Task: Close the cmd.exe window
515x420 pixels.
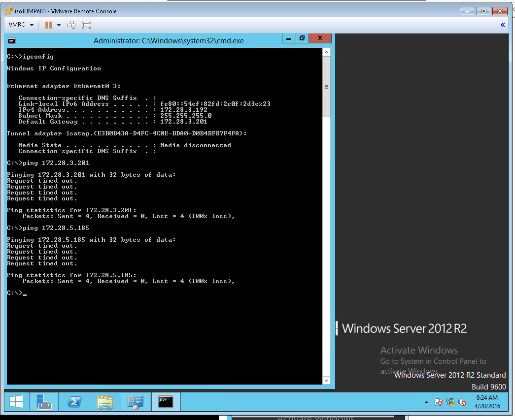Action: tap(320, 38)
